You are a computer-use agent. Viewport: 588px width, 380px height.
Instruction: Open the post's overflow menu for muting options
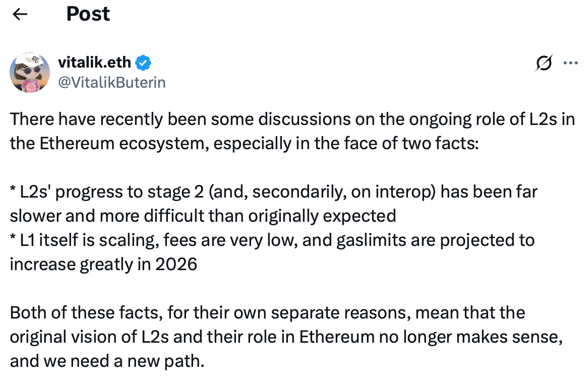pyautogui.click(x=570, y=62)
